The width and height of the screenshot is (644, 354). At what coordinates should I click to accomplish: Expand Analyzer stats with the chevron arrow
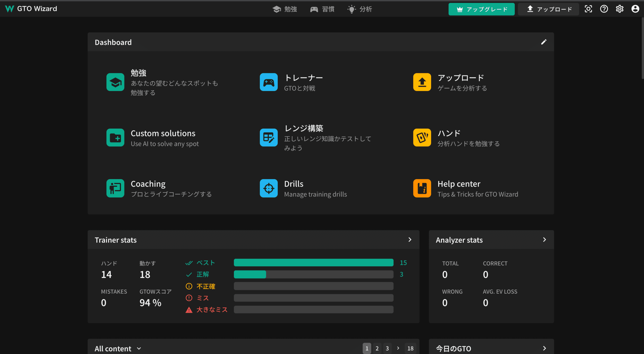544,240
